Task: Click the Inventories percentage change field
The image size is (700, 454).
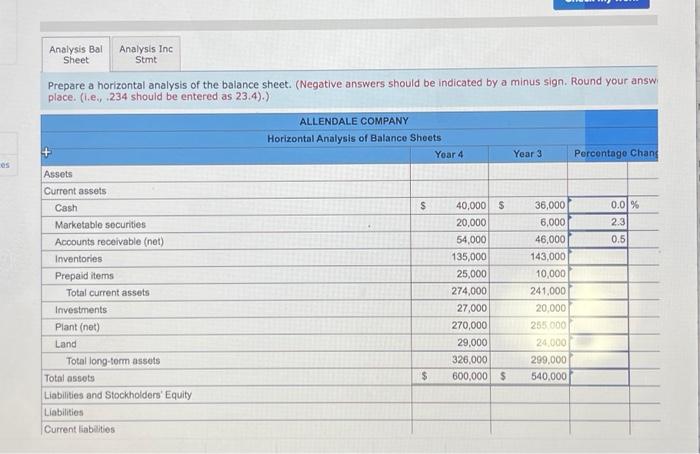Action: [599, 256]
